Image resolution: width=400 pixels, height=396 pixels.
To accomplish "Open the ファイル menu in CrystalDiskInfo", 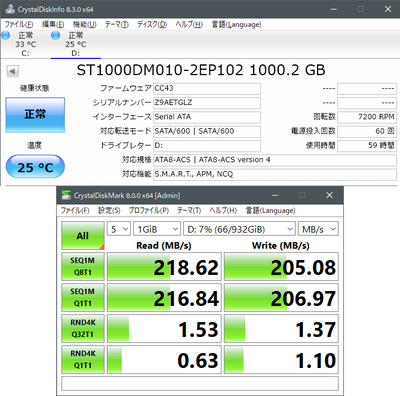I will [19, 25].
